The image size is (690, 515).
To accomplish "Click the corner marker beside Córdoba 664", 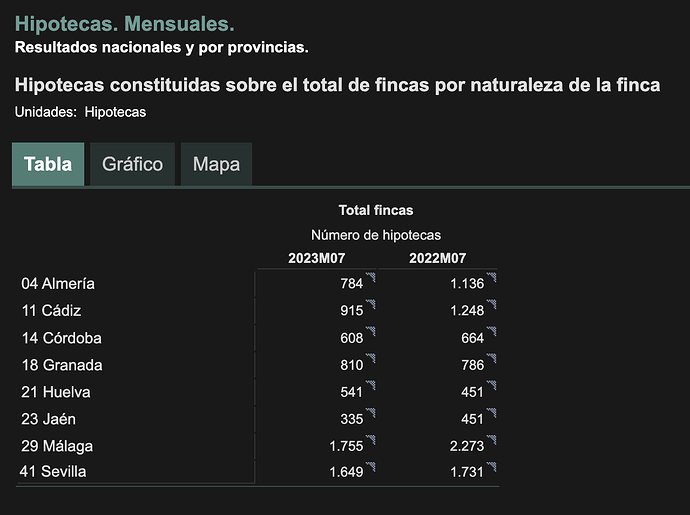I will click(491, 331).
